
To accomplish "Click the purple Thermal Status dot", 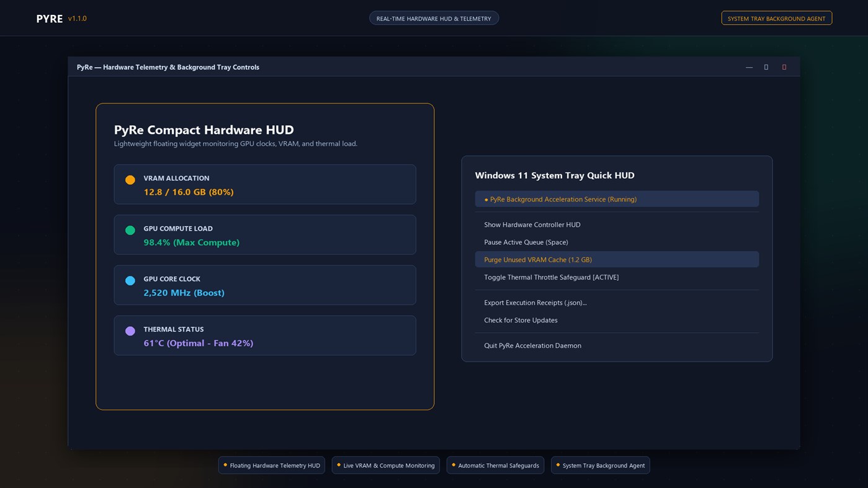I will [x=130, y=331].
